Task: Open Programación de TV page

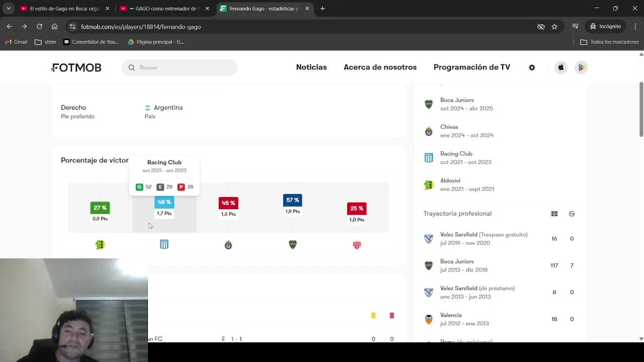Action: pyautogui.click(x=472, y=67)
